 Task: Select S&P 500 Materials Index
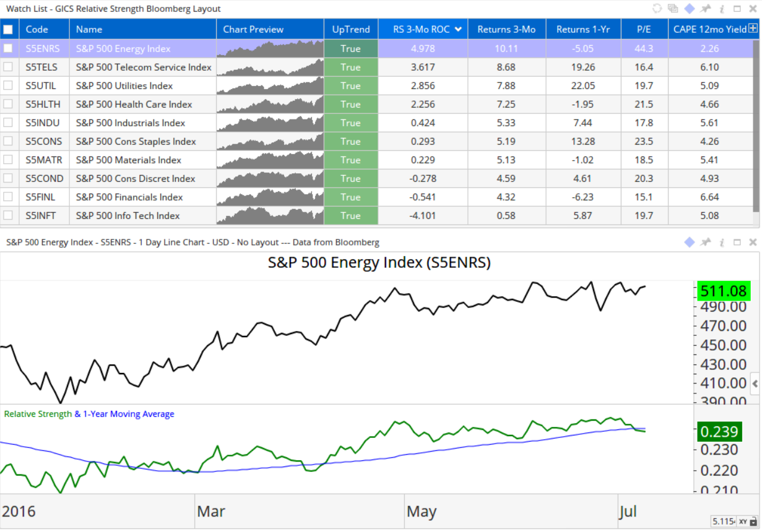129,160
